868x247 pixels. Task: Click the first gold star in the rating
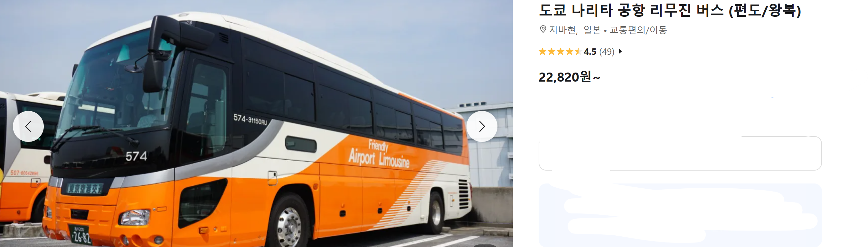coord(542,52)
